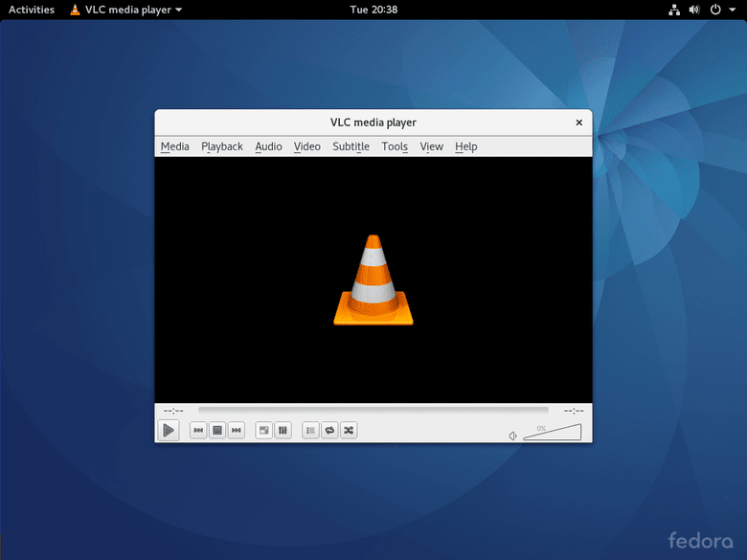The height and width of the screenshot is (560, 747).
Task: Show extended settings equalizer icon
Action: tap(283, 431)
